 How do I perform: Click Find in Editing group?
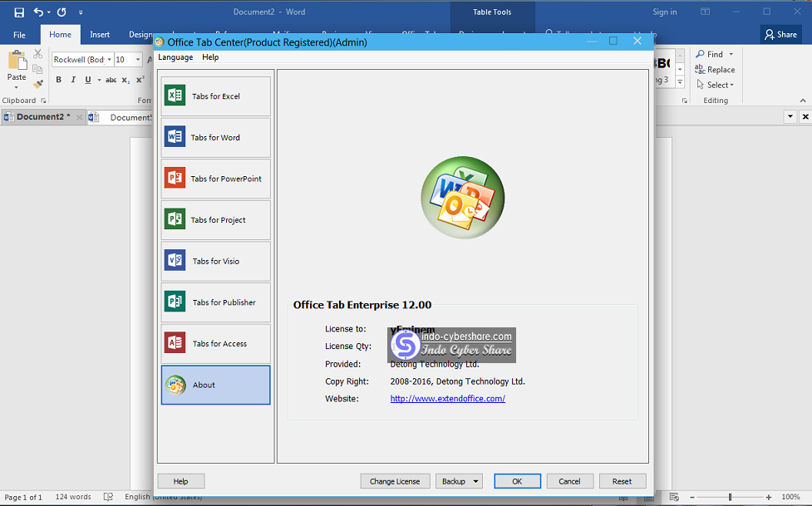tap(710, 54)
